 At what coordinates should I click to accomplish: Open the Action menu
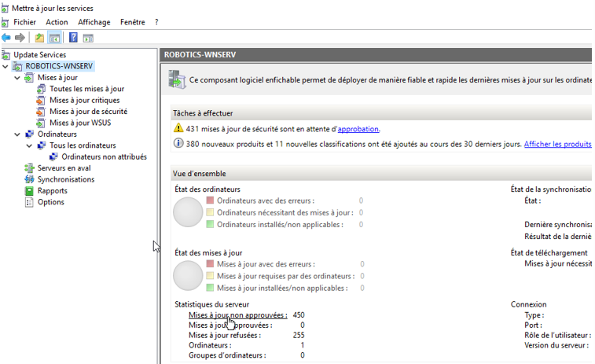(x=57, y=22)
